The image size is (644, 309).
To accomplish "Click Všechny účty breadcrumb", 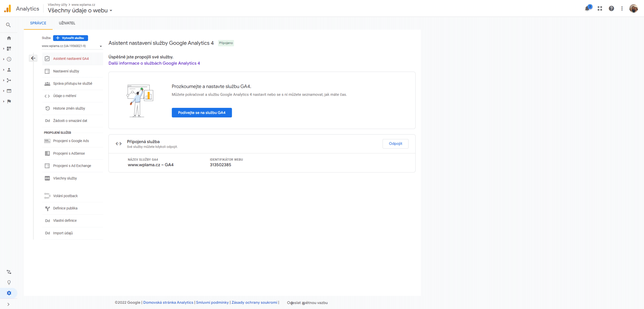I will pyautogui.click(x=57, y=5).
